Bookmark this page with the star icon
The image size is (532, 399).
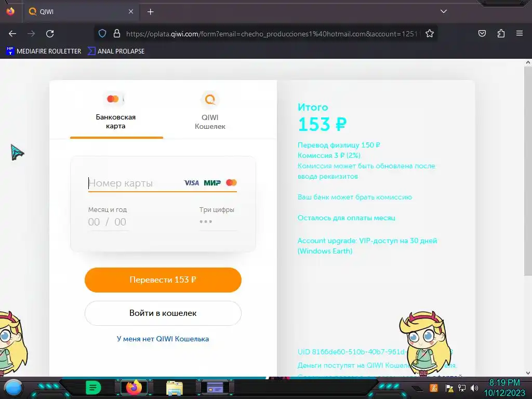point(430,34)
